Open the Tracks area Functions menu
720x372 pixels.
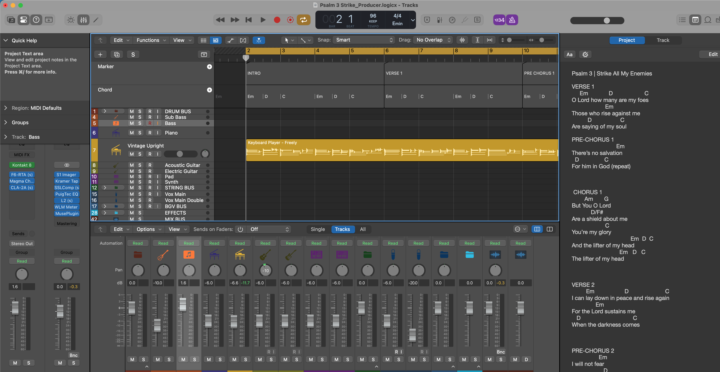tap(151, 40)
